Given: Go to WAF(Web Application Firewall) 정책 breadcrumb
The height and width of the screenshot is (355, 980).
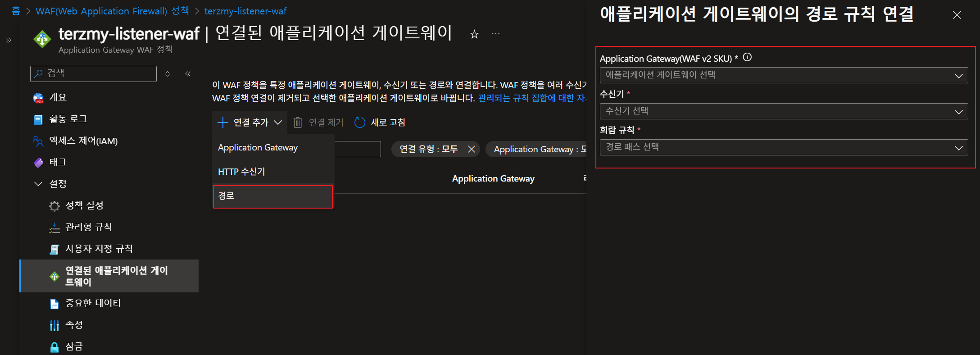Looking at the screenshot, I should tap(112, 11).
